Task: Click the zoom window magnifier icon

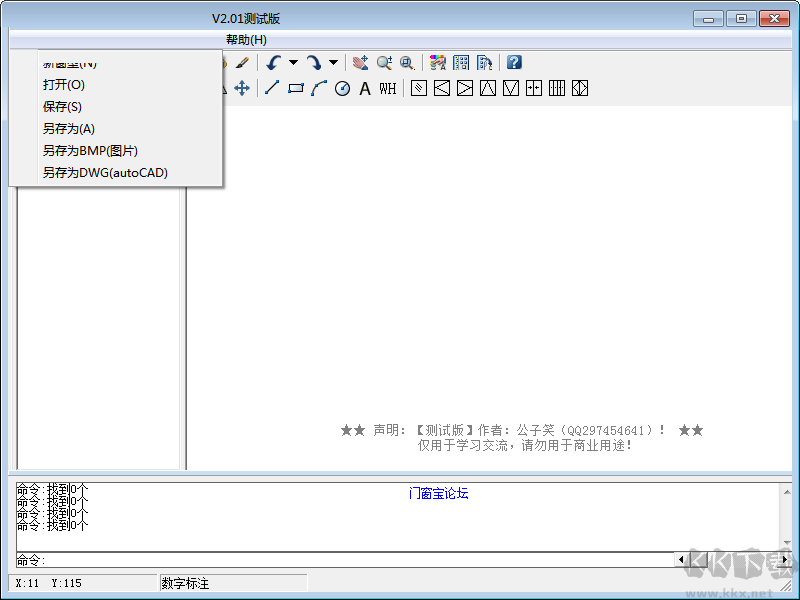Action: (x=407, y=63)
